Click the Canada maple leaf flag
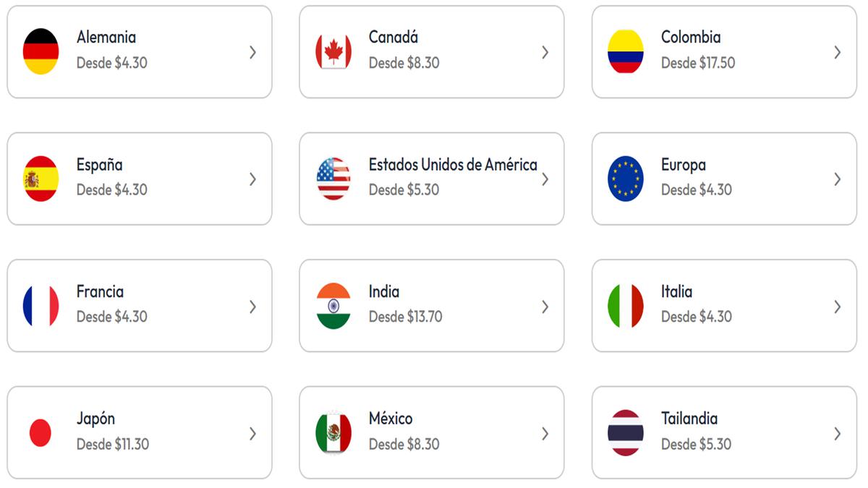This screenshot has height=488, width=868. [333, 51]
